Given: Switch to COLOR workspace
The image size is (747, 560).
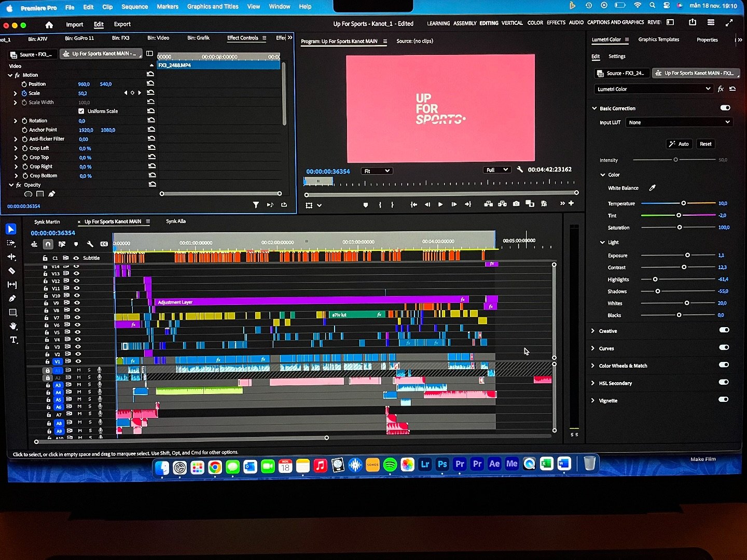Looking at the screenshot, I should 535,23.
